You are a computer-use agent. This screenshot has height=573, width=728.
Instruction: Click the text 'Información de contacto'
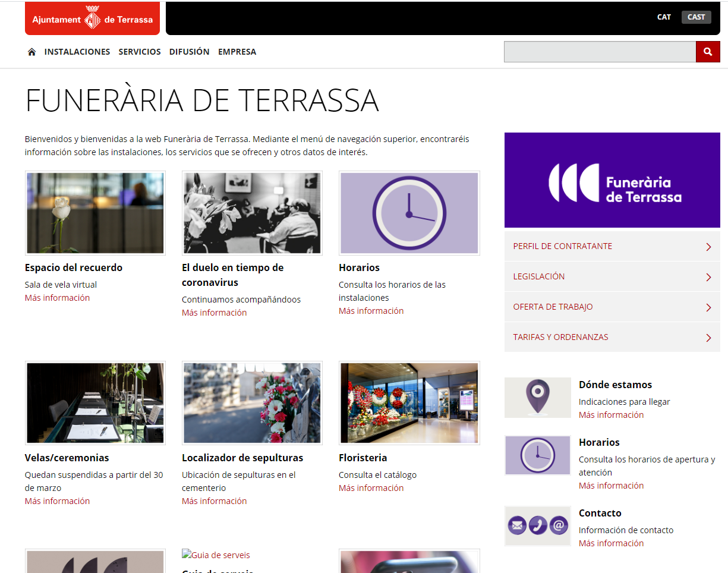[626, 530]
